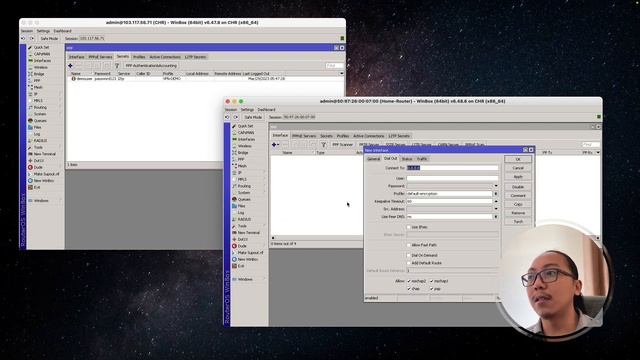This screenshot has width=640, height=360.
Task: Click OK in the New Interface dialog
Action: point(518,159)
